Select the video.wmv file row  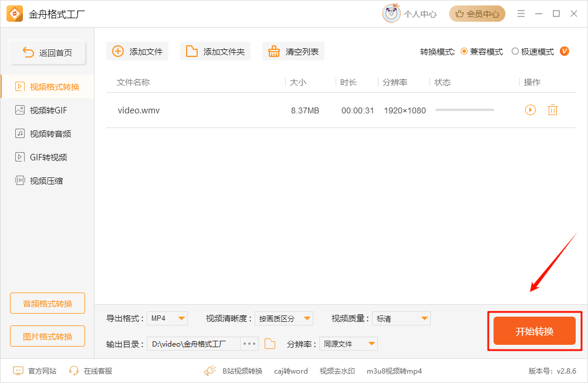[341, 110]
